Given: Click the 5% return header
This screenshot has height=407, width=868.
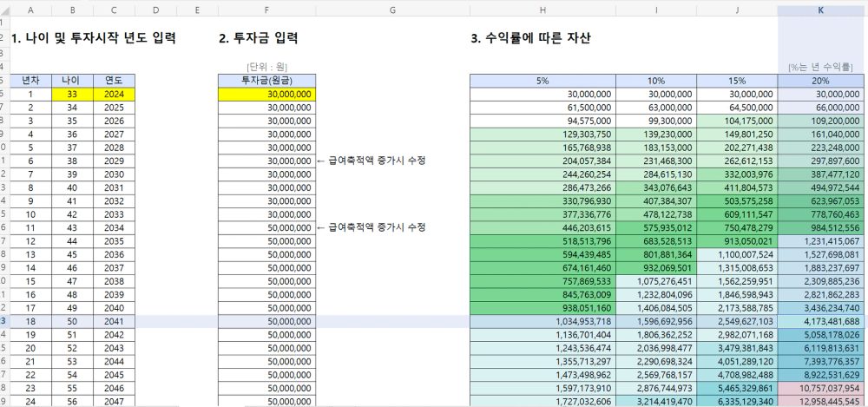Looking at the screenshot, I should coord(542,81).
